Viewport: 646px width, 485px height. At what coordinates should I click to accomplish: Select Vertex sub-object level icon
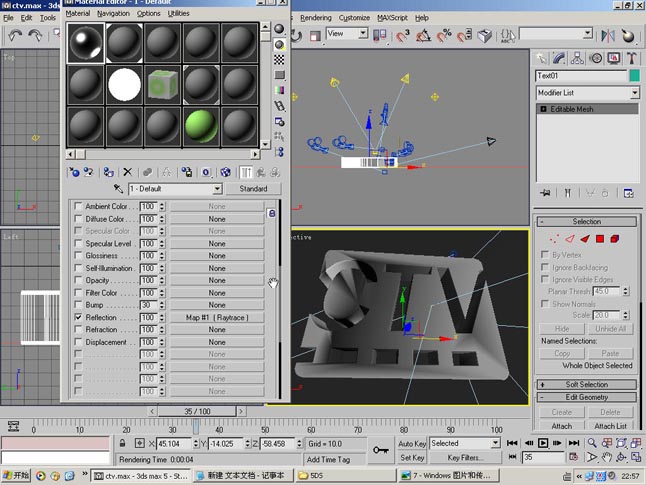554,239
